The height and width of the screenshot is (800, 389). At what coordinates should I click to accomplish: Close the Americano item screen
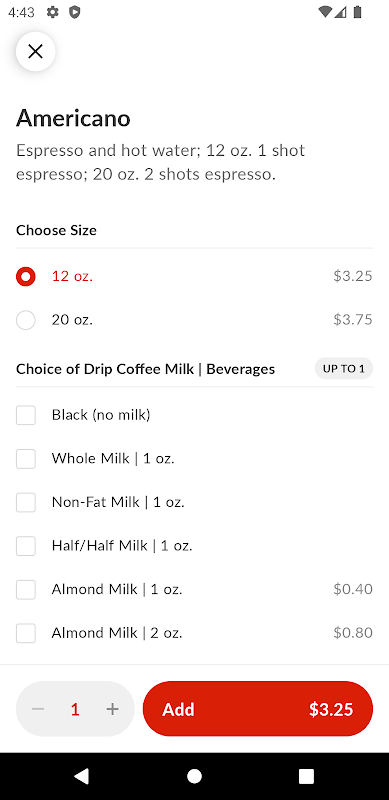point(35,51)
